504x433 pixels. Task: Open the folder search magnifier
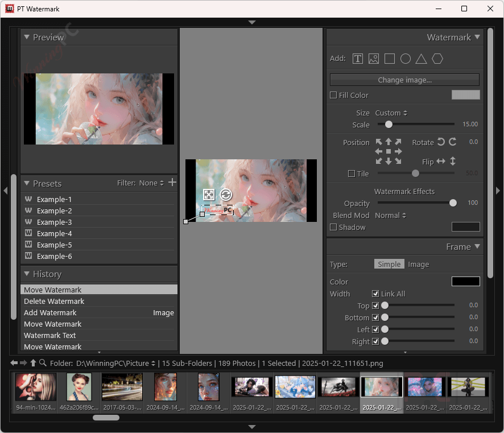pos(43,363)
